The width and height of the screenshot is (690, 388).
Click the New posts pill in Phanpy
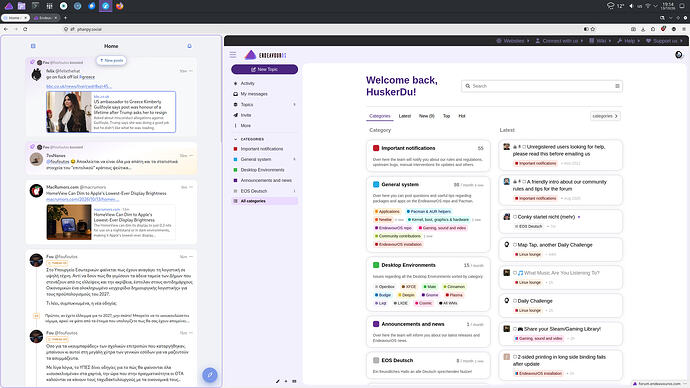(111, 60)
